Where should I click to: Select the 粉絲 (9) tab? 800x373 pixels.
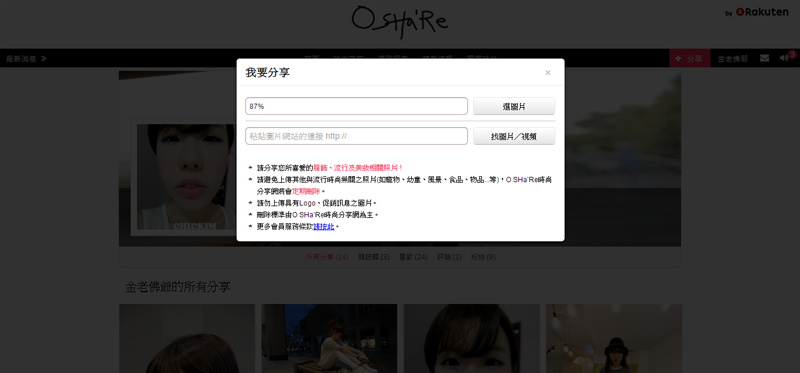coord(483,257)
